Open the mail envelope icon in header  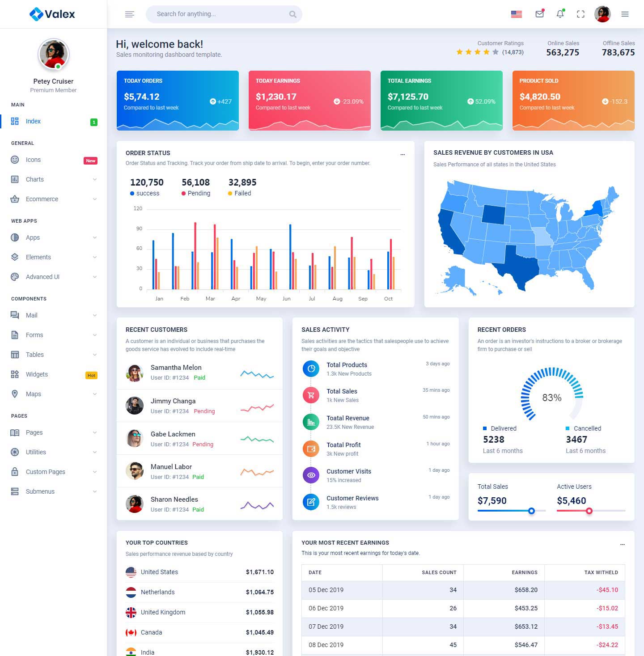point(539,14)
